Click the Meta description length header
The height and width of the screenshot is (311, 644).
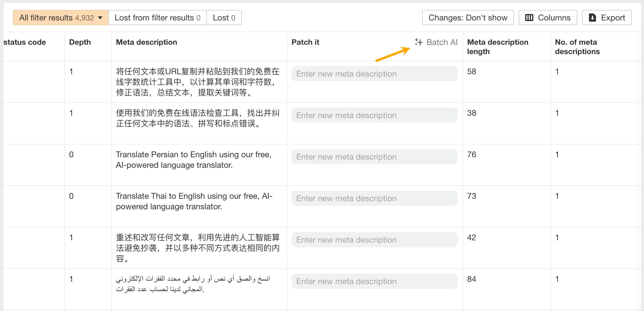click(498, 47)
